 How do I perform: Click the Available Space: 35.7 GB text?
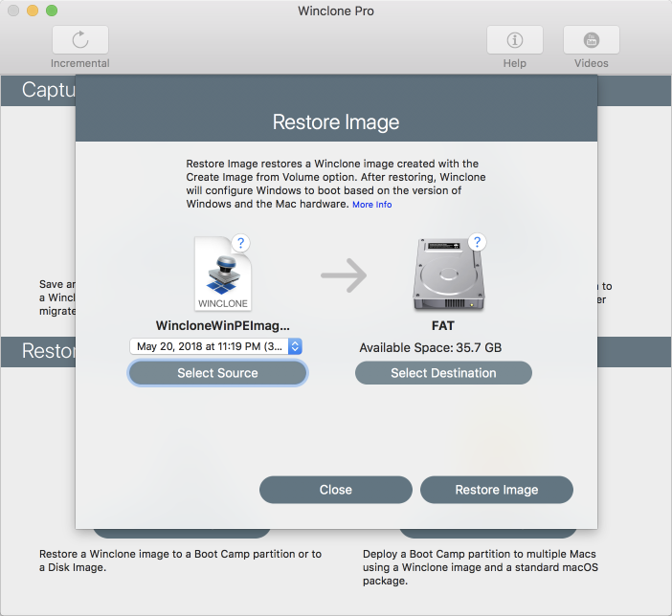[430, 347]
